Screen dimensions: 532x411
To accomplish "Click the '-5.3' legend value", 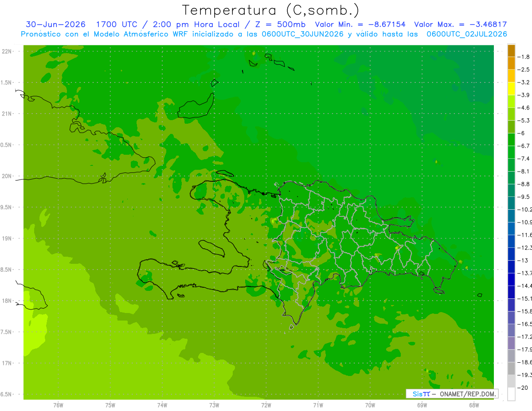I will (524, 120).
